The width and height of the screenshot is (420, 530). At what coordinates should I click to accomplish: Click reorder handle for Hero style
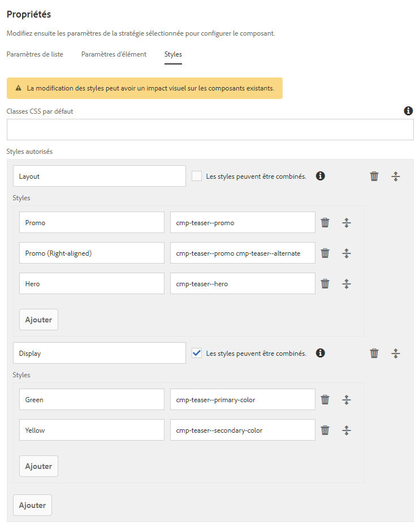(x=347, y=284)
